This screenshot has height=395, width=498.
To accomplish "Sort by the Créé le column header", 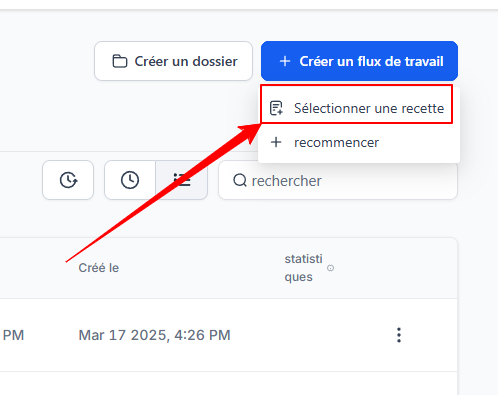I will tap(99, 268).
